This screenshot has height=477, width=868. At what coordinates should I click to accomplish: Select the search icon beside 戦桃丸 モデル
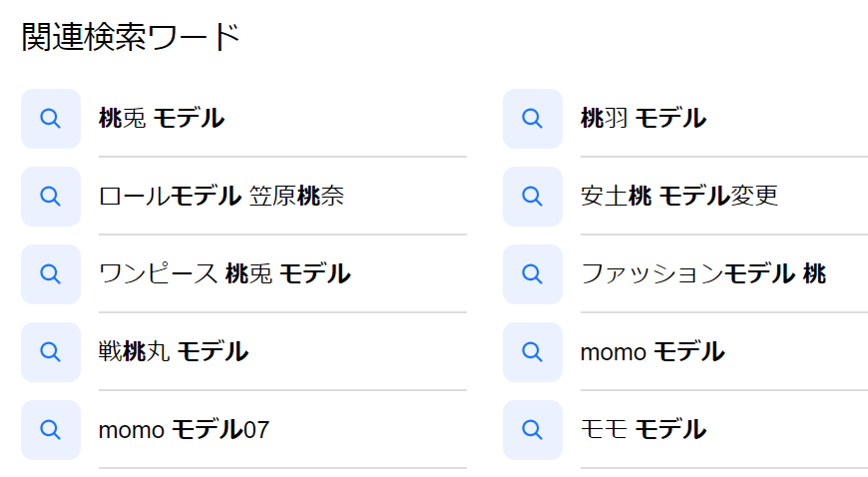pyautogui.click(x=51, y=352)
